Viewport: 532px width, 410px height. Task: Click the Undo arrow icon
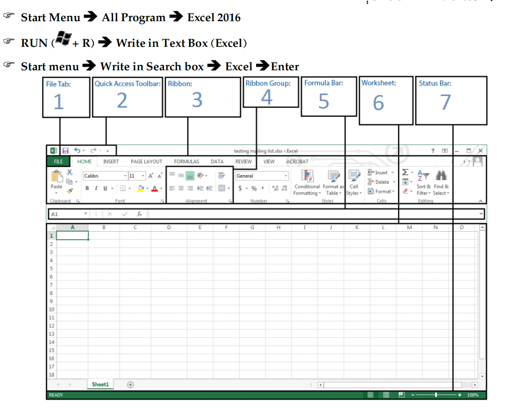coord(78,150)
